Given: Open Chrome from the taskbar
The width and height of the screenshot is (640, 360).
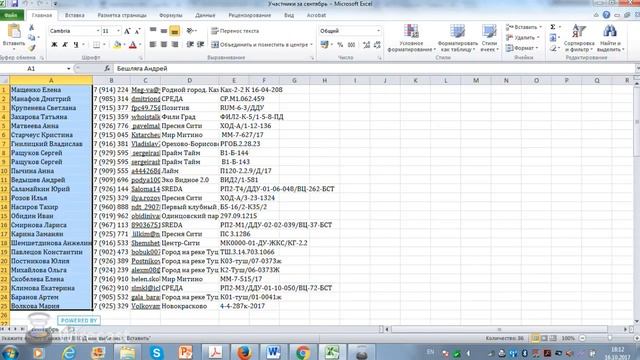Looking at the screenshot, I should point(303,352).
